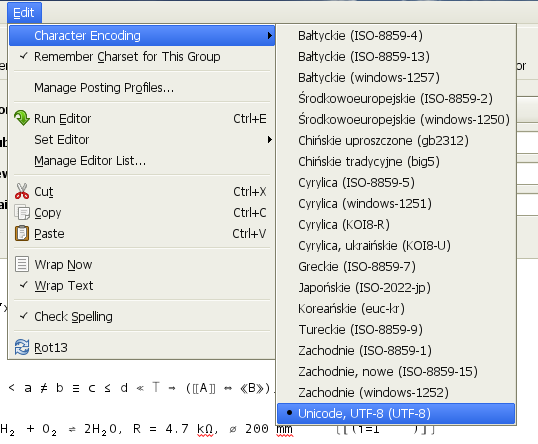Select Zachodnie (ISO-8859-1) encoding
Viewport: 538px width, 444px height.
pyautogui.click(x=396, y=350)
